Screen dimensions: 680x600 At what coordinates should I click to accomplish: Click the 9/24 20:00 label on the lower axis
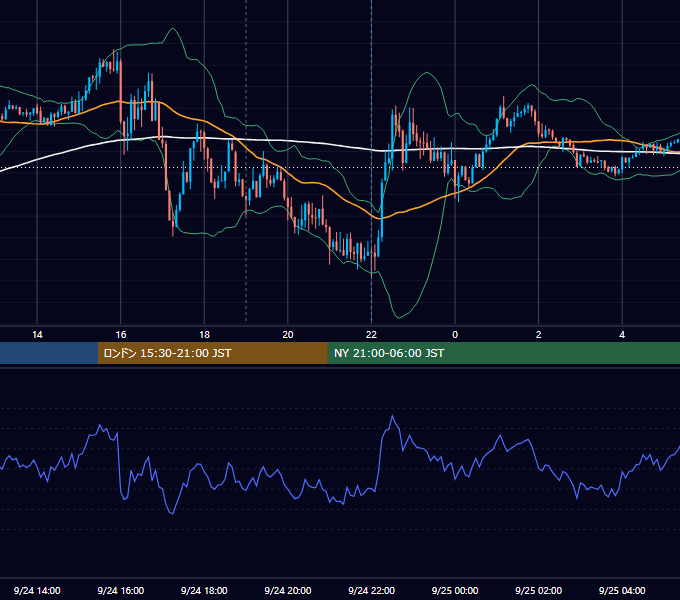288,590
